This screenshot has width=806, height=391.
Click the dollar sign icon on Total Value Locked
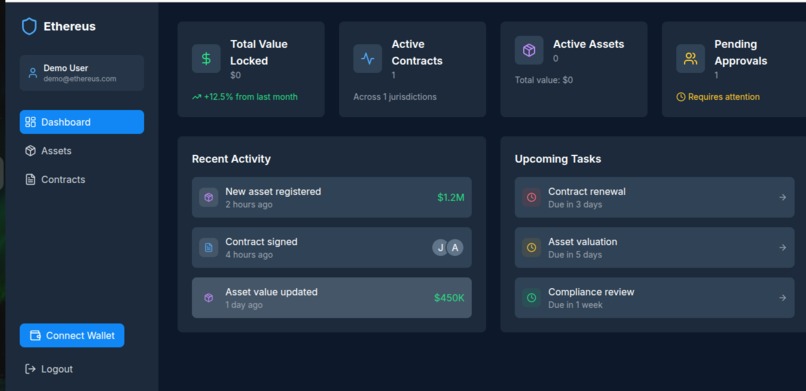206,59
